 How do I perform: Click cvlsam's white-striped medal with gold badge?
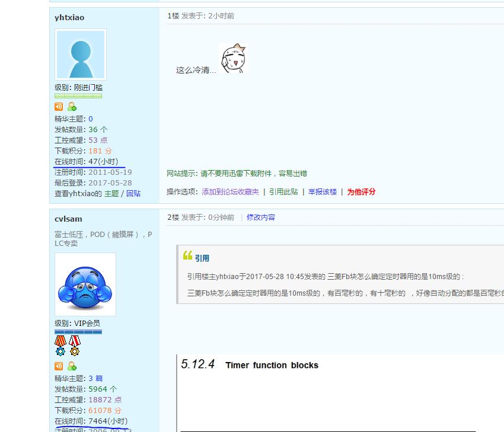[x=74, y=345]
